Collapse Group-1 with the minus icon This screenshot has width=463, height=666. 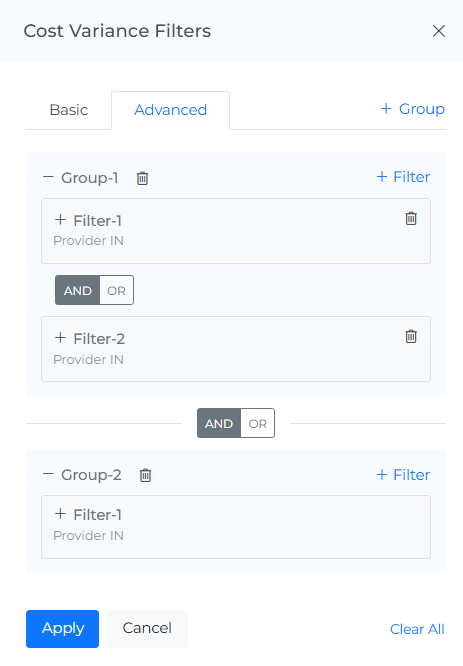pyautogui.click(x=48, y=177)
